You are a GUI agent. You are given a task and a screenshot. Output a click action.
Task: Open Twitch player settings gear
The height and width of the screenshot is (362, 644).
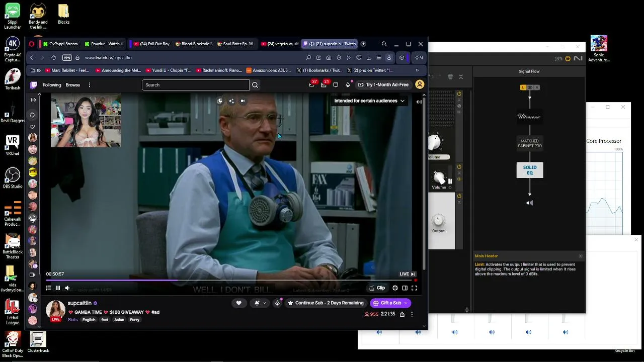(x=395, y=288)
